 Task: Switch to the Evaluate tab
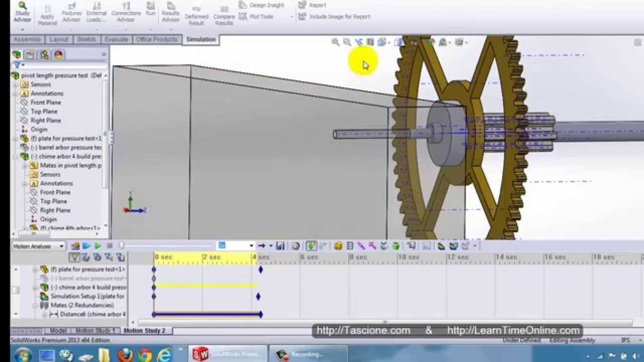116,39
